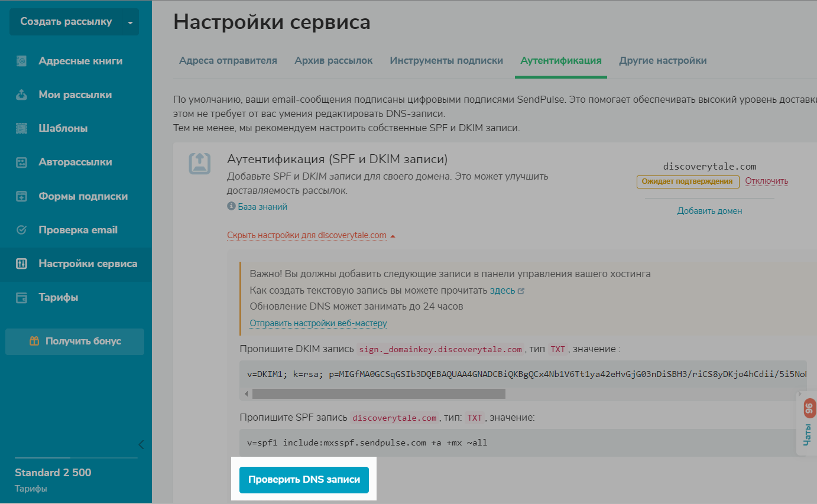817x504 pixels.
Task: Collapse settings for discoverytale.com
Action: click(x=311, y=235)
